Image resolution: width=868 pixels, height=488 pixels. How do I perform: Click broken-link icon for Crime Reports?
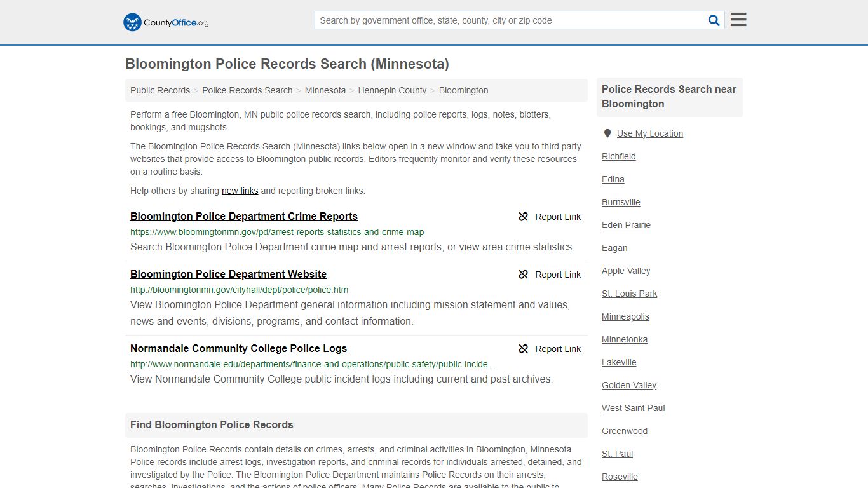click(x=524, y=217)
